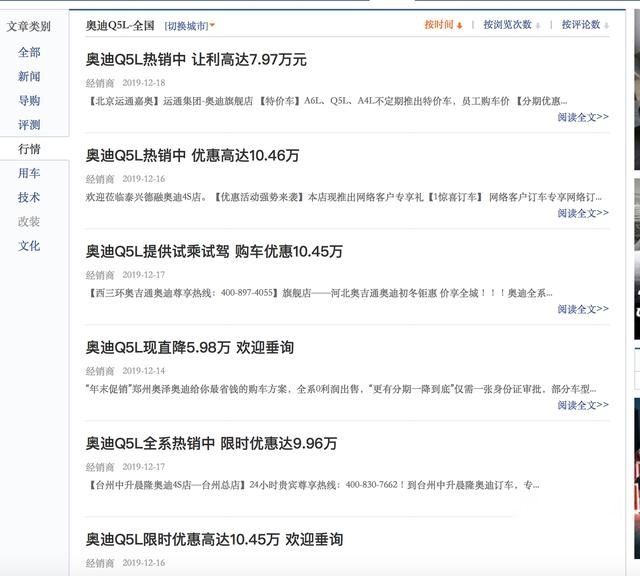The width and height of the screenshot is (640, 576).
Task: Click the date 2019-12-18
Action: (144, 83)
